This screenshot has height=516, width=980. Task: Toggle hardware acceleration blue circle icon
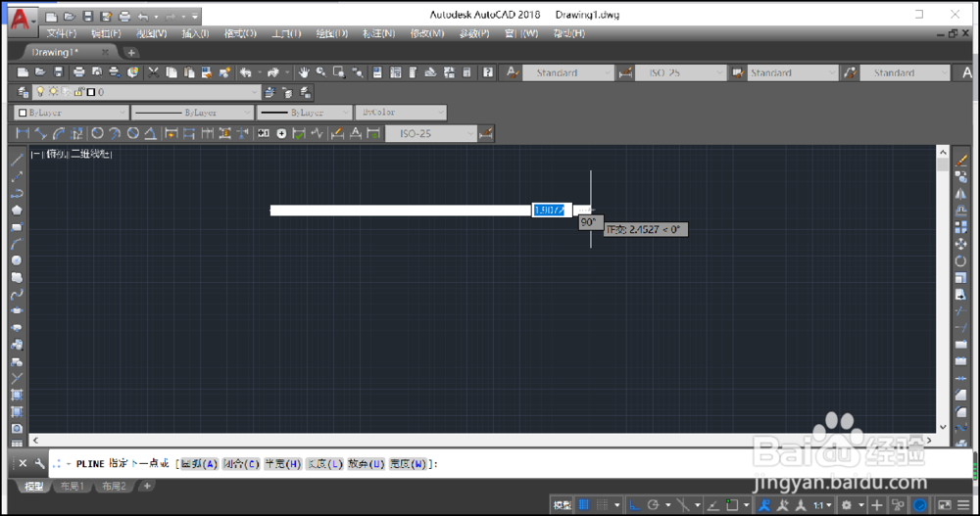coord(920,505)
